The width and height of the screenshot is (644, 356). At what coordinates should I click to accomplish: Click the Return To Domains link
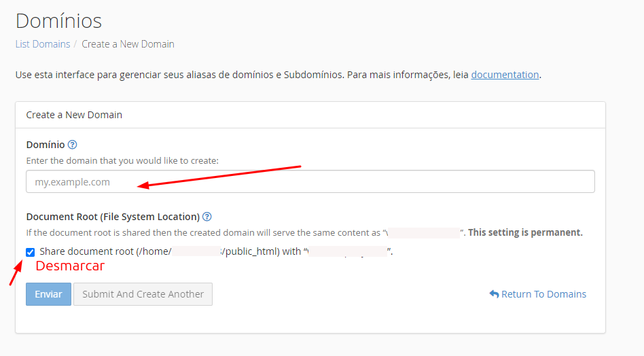(x=543, y=294)
